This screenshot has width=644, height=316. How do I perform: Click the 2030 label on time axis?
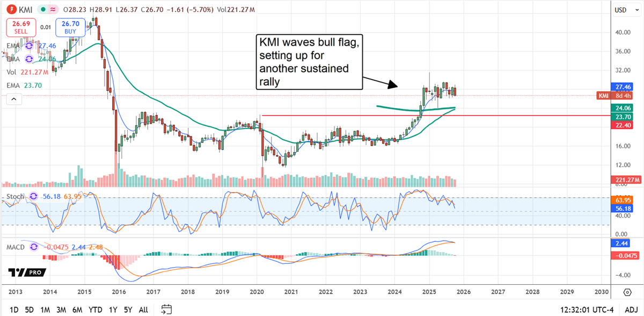click(x=602, y=291)
